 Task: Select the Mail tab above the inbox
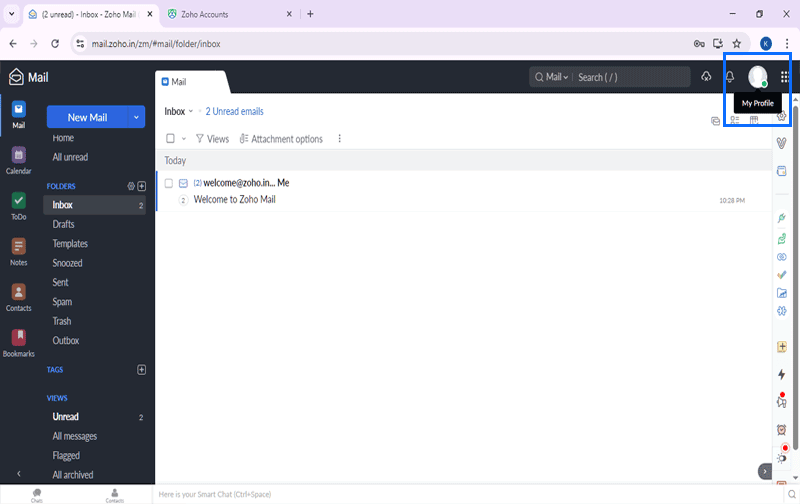tap(191, 82)
